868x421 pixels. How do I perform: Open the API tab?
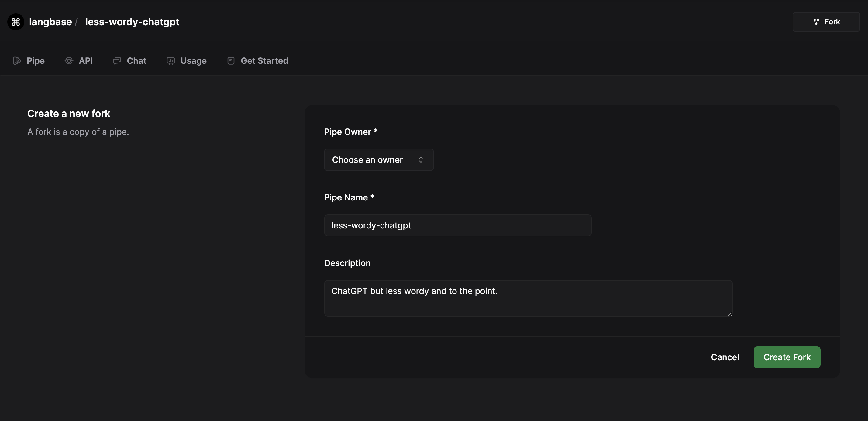click(x=86, y=61)
